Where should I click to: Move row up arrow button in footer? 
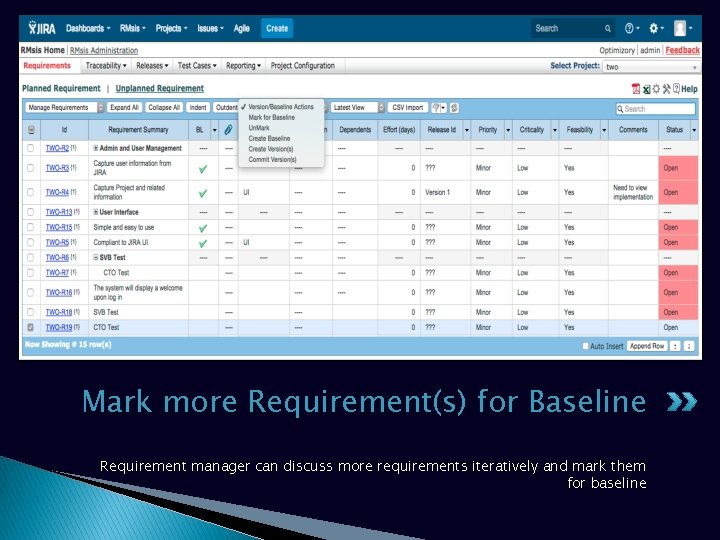tap(675, 346)
